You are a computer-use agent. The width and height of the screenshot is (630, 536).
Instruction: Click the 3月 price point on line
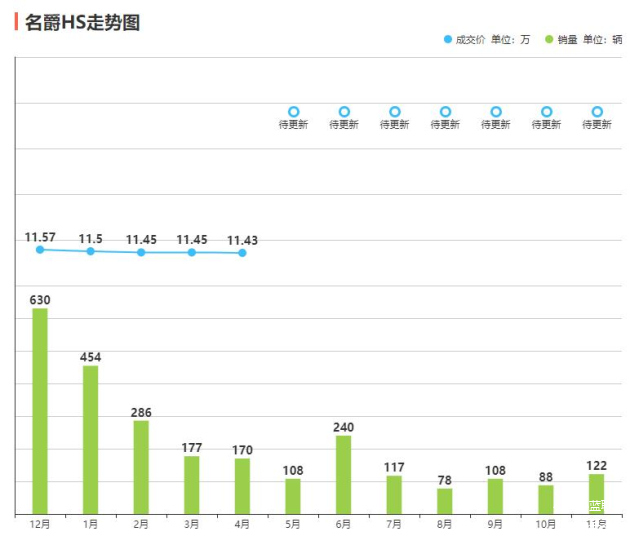click(192, 252)
